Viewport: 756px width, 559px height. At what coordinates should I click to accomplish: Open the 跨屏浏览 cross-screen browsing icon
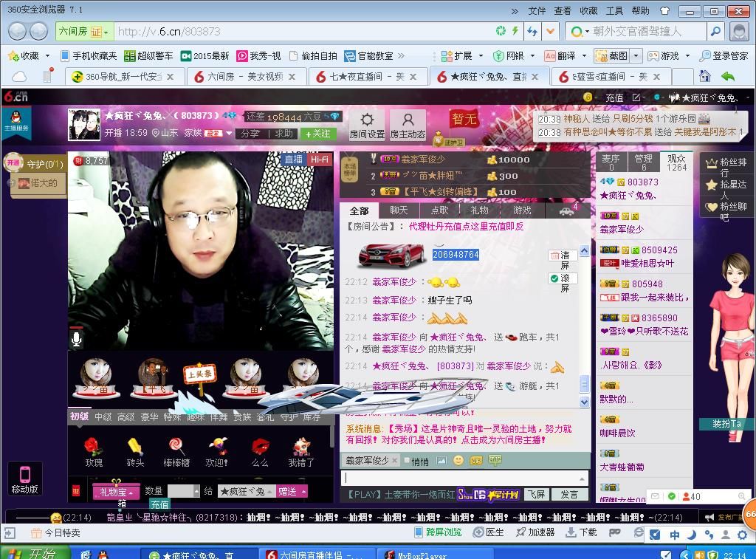pyautogui.click(x=438, y=532)
